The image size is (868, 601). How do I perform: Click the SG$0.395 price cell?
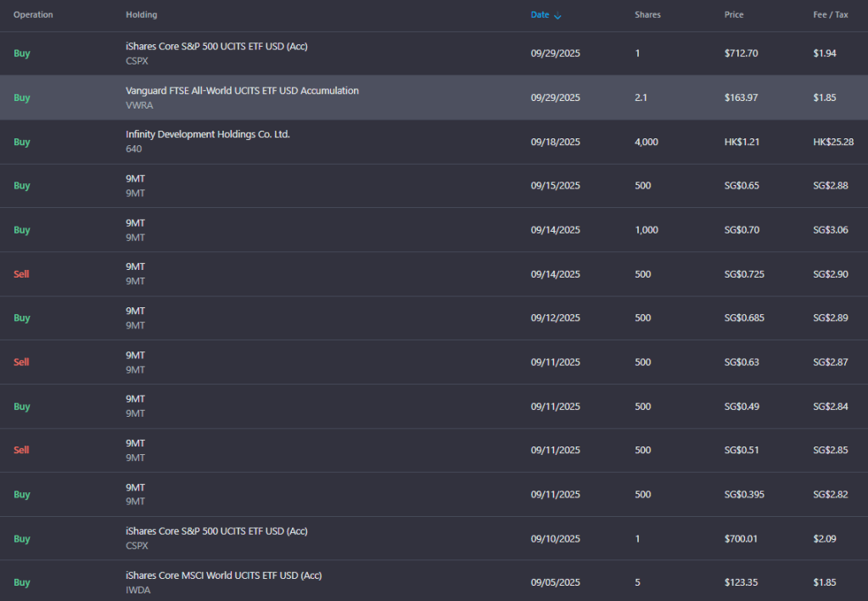744,495
